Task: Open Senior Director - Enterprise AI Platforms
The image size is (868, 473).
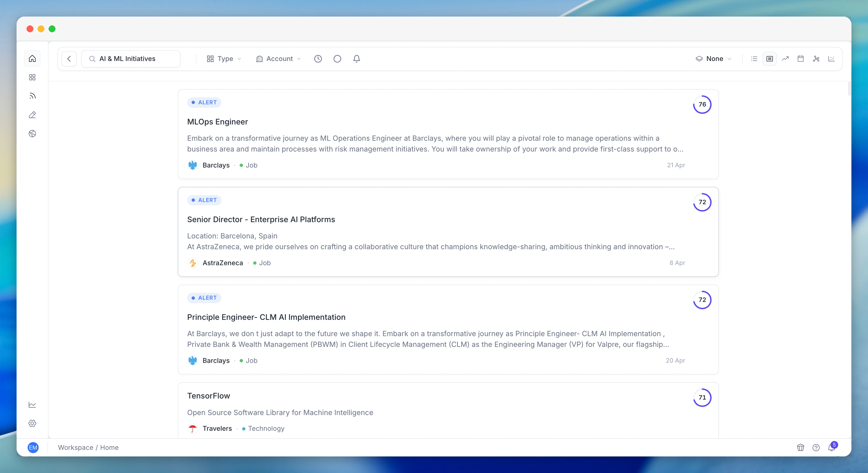Action: click(261, 219)
